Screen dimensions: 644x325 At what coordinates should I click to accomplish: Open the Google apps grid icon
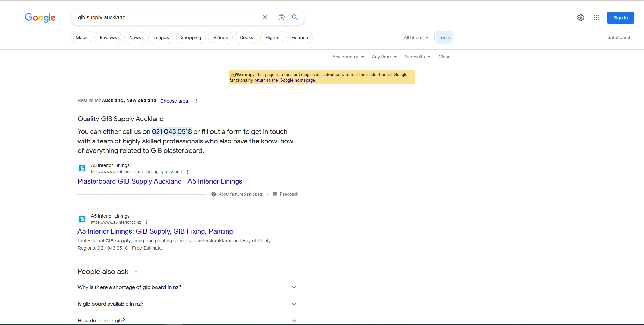click(x=596, y=18)
